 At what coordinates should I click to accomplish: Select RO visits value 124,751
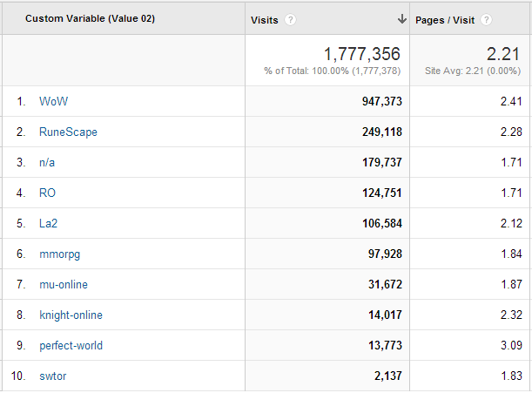(382, 193)
